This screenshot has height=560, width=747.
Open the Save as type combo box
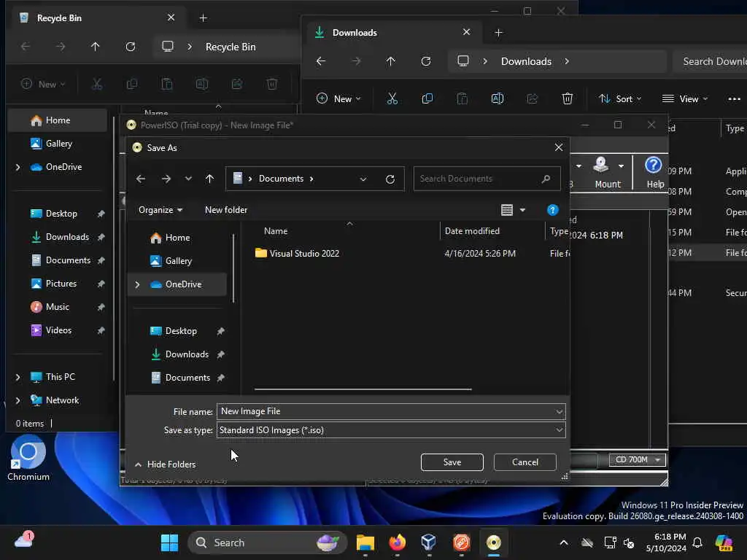(391, 430)
